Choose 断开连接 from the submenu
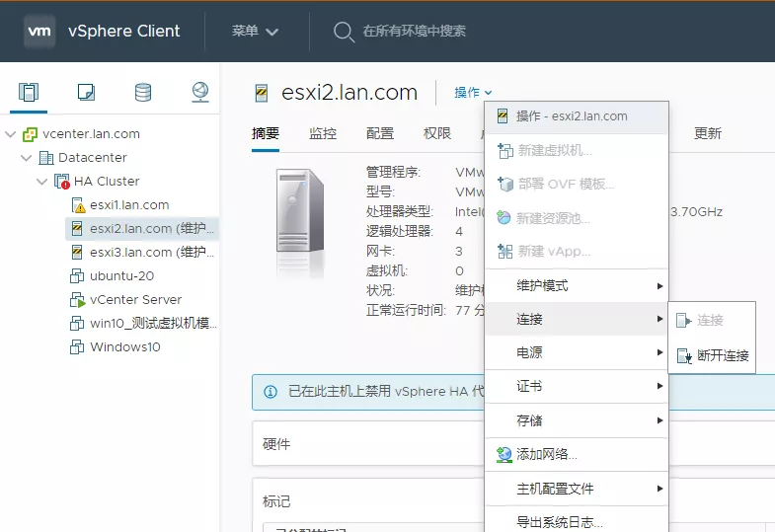 click(722, 356)
